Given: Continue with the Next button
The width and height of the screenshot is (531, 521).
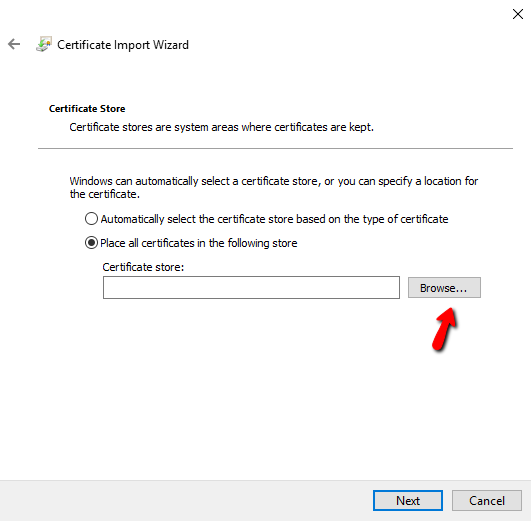Looking at the screenshot, I should 408,501.
